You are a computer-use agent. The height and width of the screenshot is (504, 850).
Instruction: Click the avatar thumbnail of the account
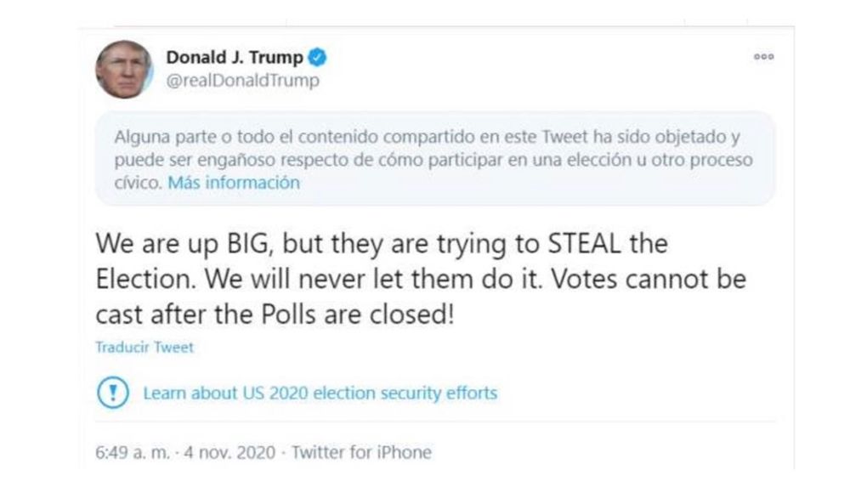click(x=125, y=70)
